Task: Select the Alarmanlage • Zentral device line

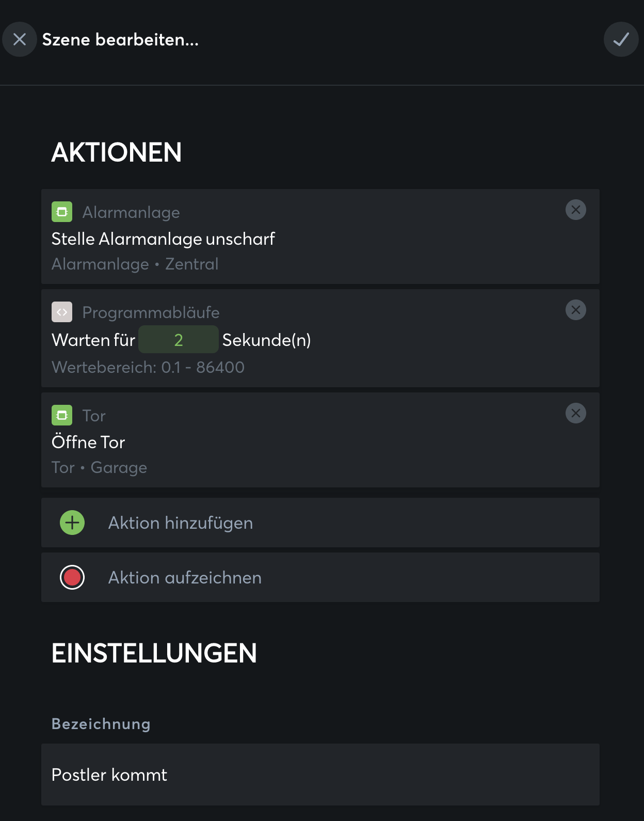Action: (135, 264)
